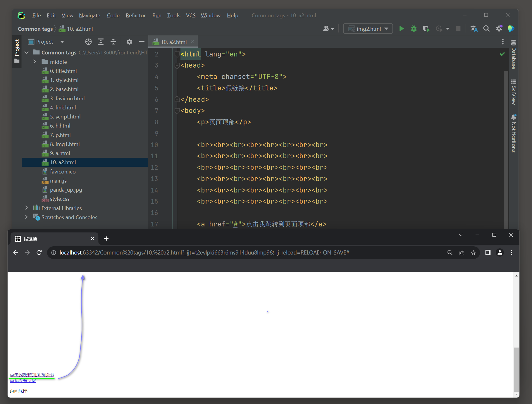The width and height of the screenshot is (532, 404).
Task: Fold the body tag at line 7
Action: click(177, 111)
